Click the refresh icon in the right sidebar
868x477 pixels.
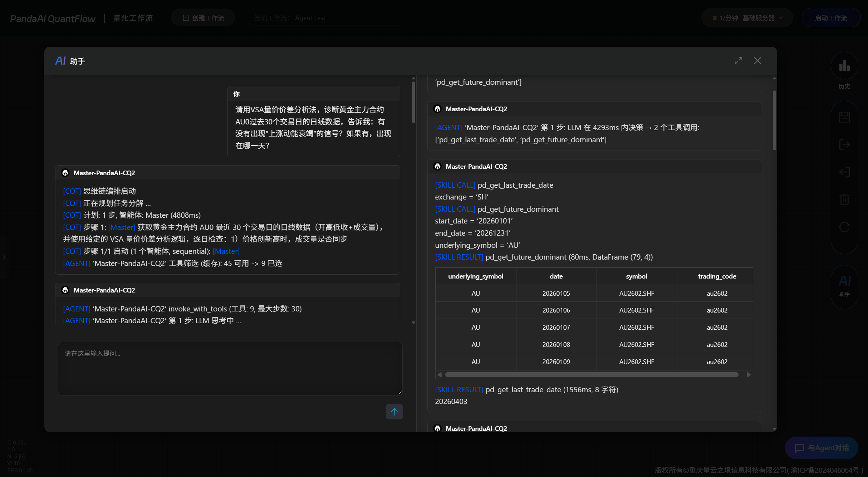844,227
